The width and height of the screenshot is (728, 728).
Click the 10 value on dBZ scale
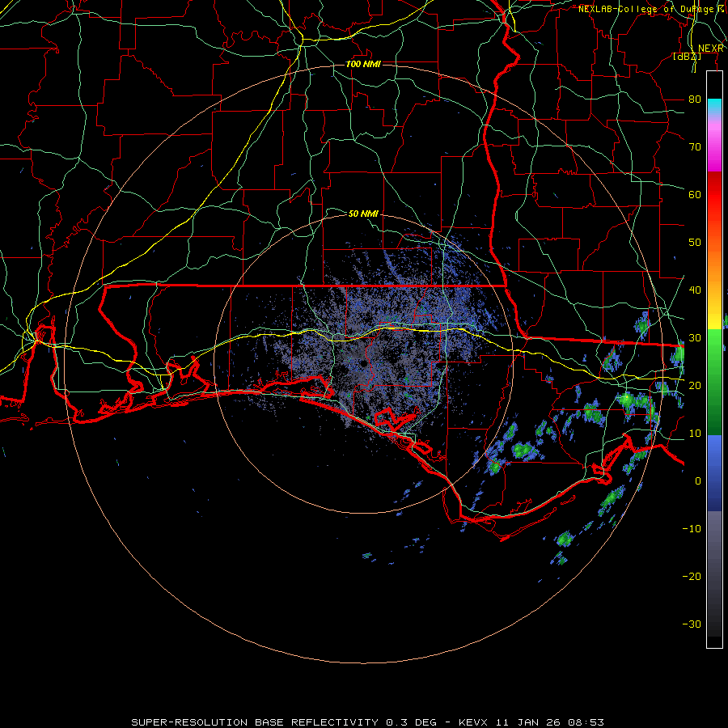695,434
